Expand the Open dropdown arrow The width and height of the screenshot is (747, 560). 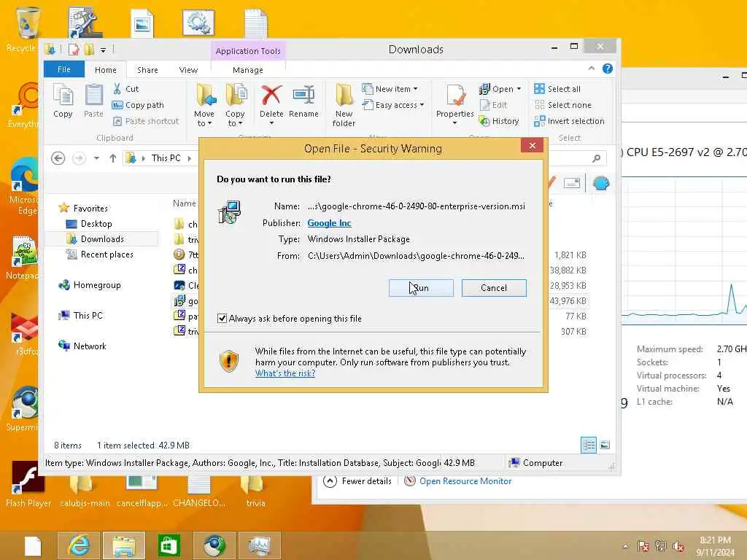pos(519,88)
